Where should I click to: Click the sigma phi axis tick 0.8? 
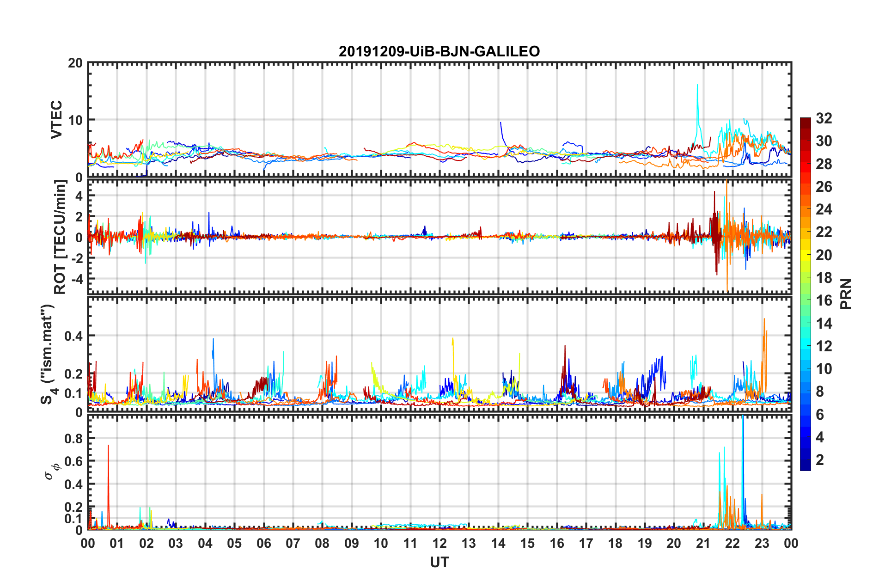click(73, 438)
